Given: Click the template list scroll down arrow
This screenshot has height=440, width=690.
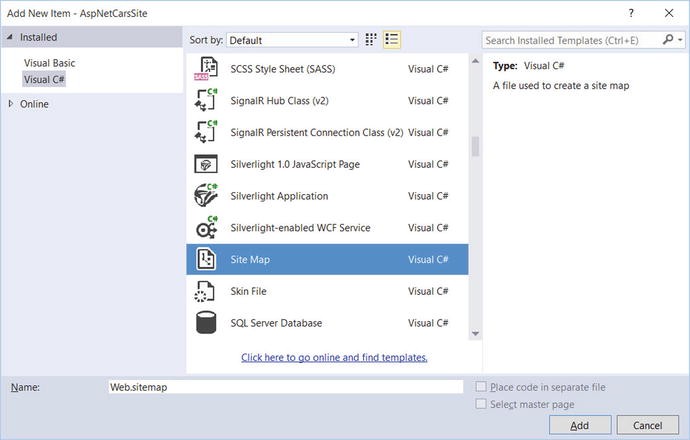Looking at the screenshot, I should (475, 334).
